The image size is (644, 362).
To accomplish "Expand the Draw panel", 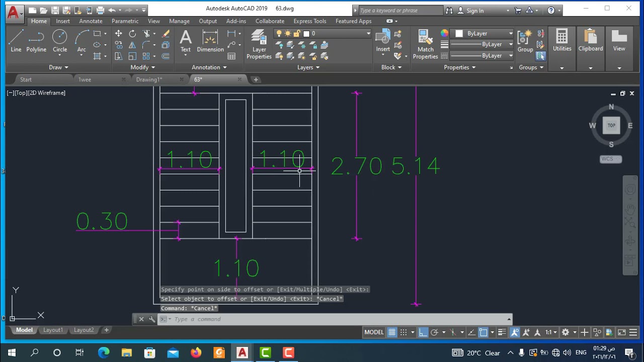I will [x=58, y=67].
